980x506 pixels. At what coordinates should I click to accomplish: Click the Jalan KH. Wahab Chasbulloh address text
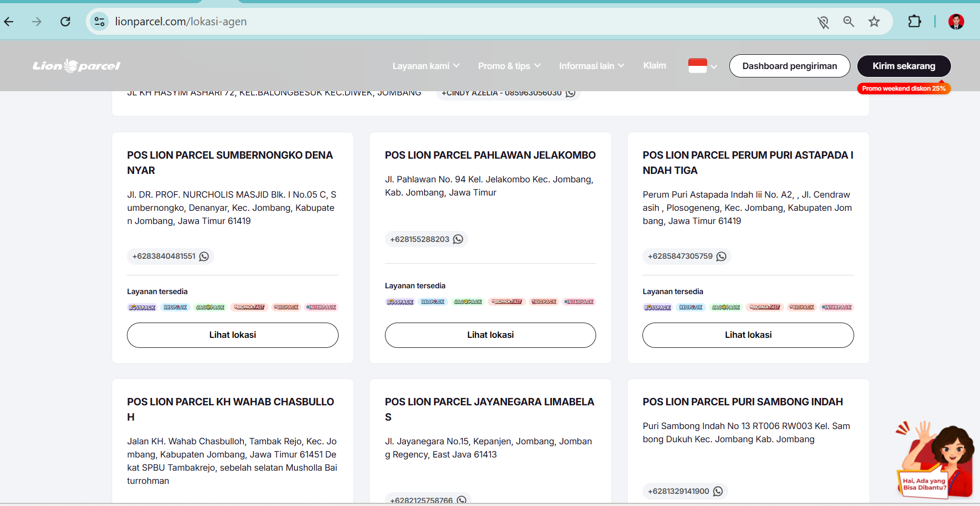pos(232,461)
